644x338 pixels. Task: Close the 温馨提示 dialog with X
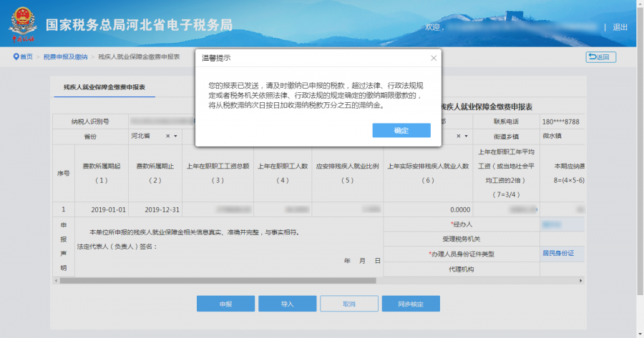click(x=433, y=58)
